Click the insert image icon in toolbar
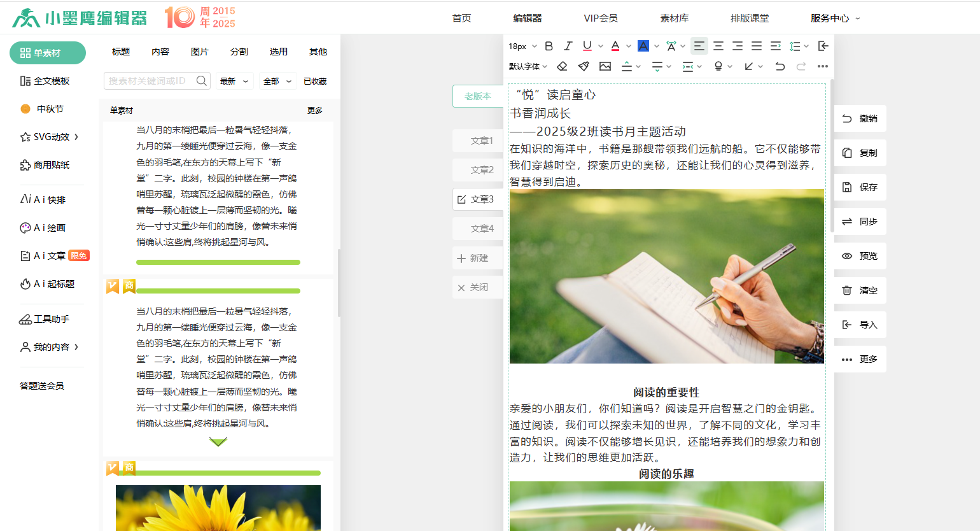The width and height of the screenshot is (980, 531). [x=605, y=66]
